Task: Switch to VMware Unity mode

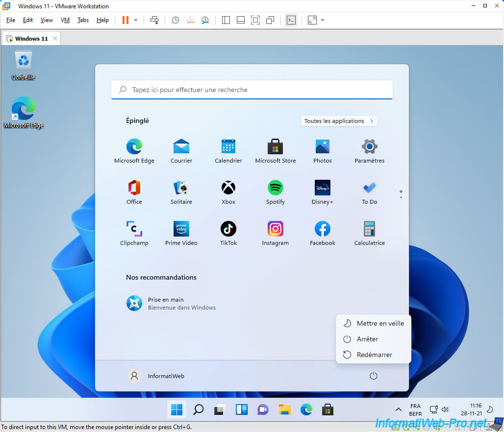Action: 270,20
